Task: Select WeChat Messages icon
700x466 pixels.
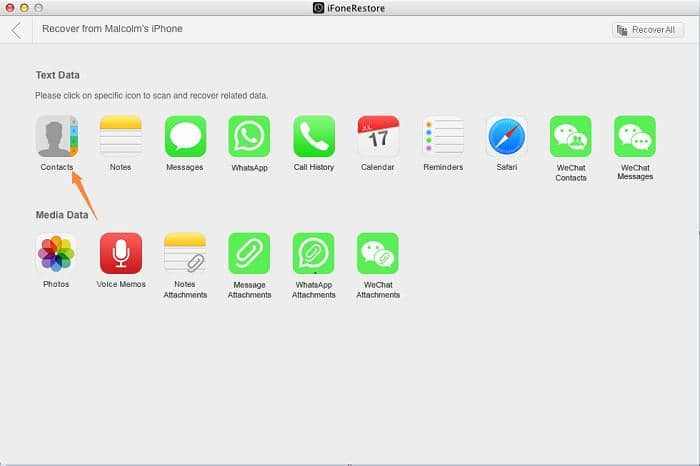Action: pos(635,136)
